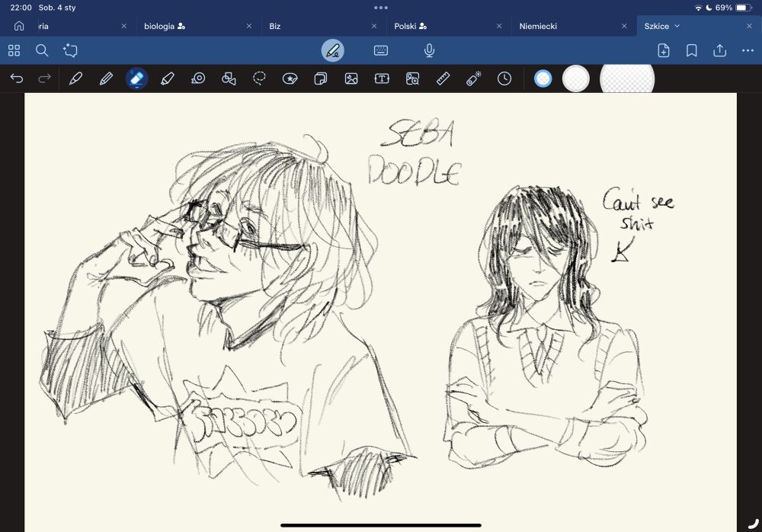The image size is (762, 532).
Task: Tap the handwritten 'SEBA DOODLE' title
Action: coord(415,153)
